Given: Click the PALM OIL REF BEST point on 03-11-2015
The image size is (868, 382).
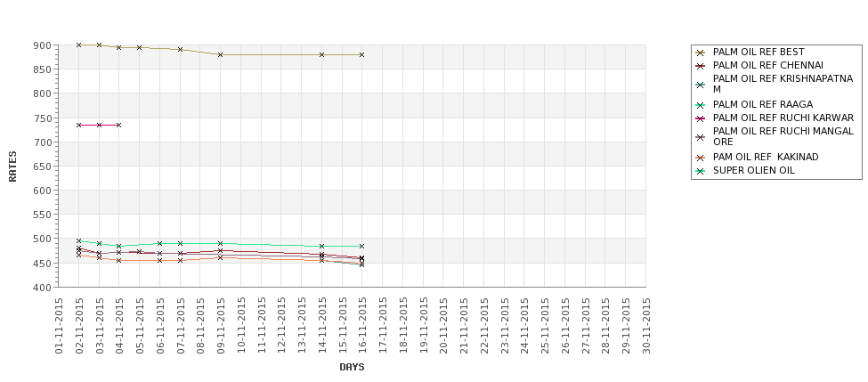Looking at the screenshot, I should (99, 45).
